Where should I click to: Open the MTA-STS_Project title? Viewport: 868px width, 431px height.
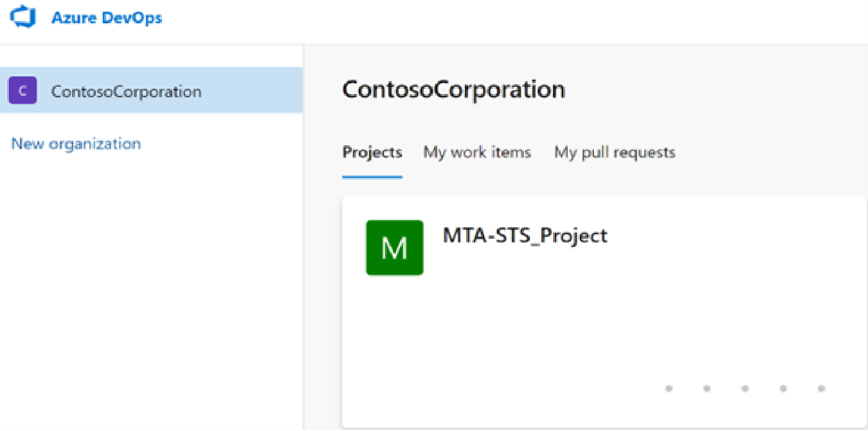coord(525,235)
